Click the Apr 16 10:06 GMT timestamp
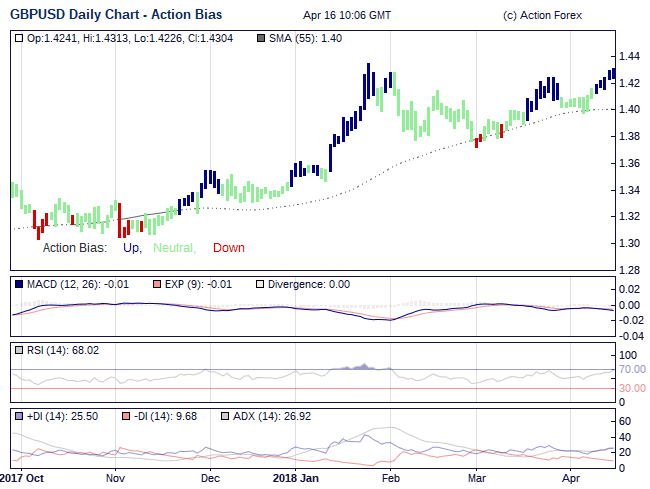The height and width of the screenshot is (489, 650). pos(347,16)
